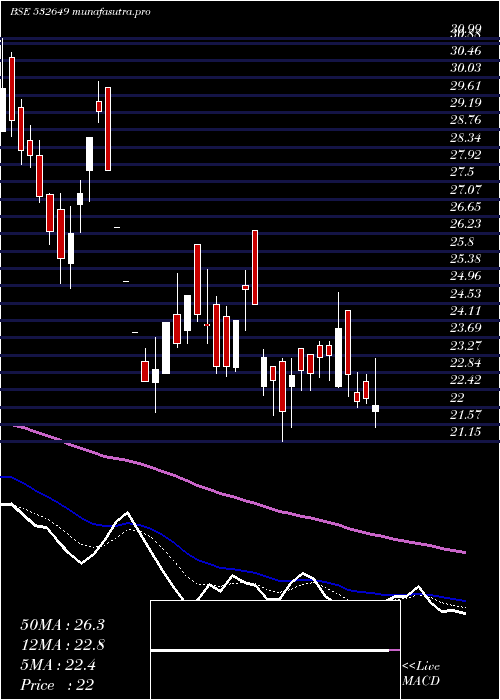
Task: Click the BSE 532649 munafasutra.pro title
Action: (x=80, y=12)
